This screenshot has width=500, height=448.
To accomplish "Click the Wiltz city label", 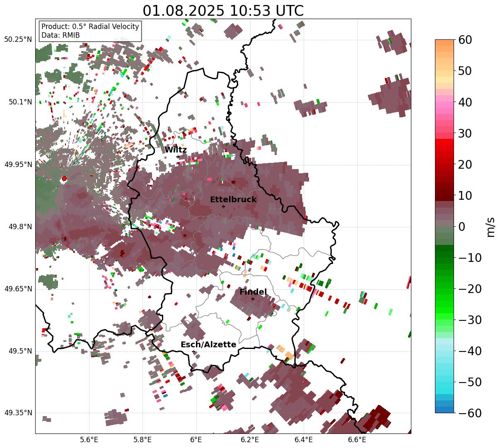I will click(x=176, y=150).
